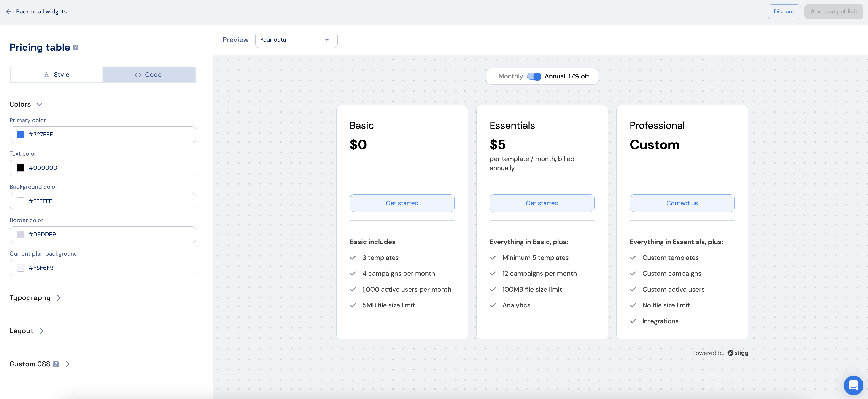This screenshot has height=399, width=868.
Task: Click the Discard button
Action: coord(784,11)
